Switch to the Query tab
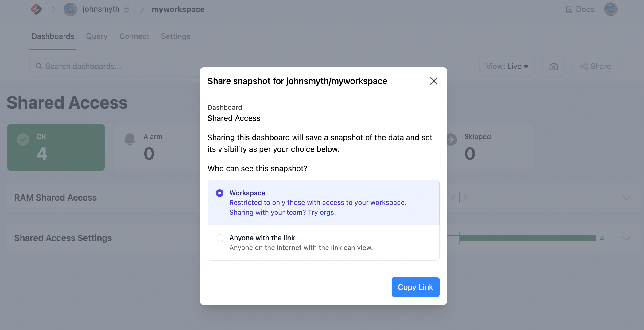Viewport: 644px width, 330px height. tap(97, 36)
